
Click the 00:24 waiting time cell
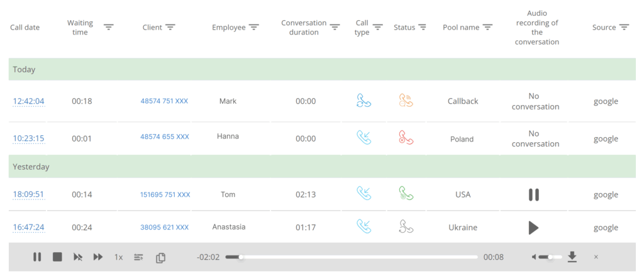(82, 228)
